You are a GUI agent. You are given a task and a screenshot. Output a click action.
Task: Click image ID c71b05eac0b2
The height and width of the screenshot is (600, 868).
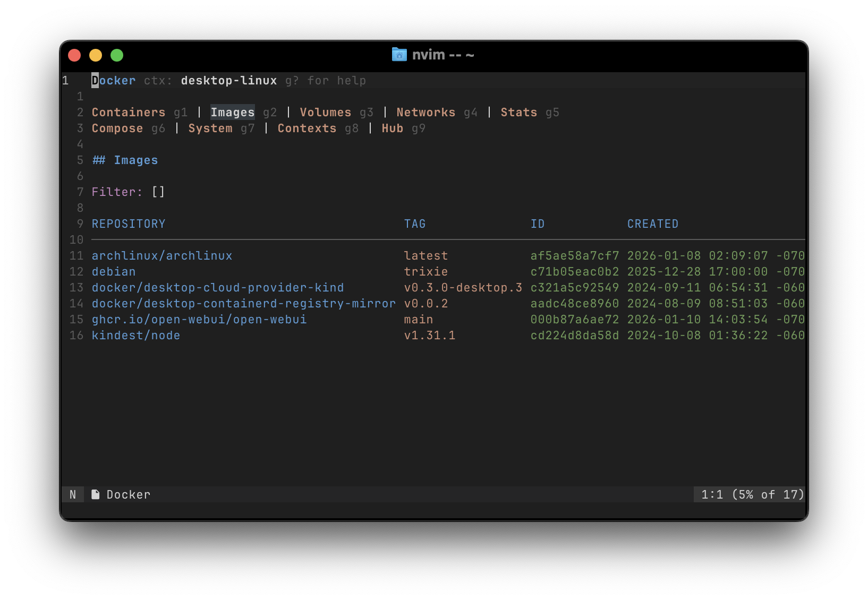pyautogui.click(x=575, y=272)
